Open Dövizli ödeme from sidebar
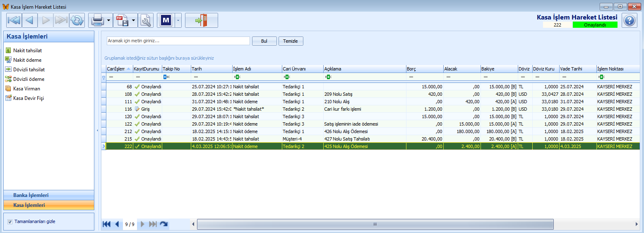Viewport: 644px width, 233px height. click(29, 79)
